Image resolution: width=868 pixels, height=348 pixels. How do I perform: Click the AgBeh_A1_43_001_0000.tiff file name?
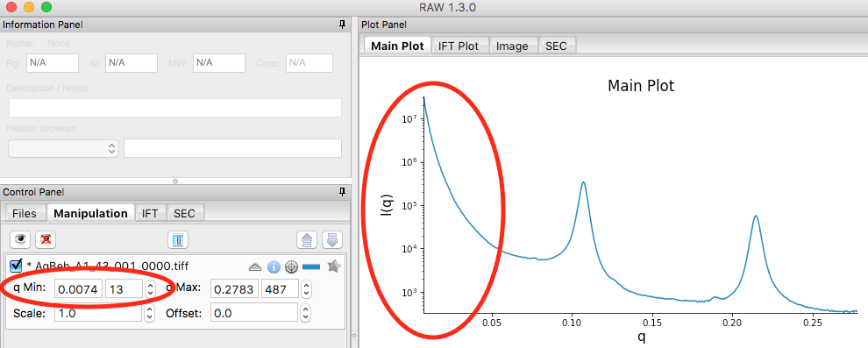(x=112, y=266)
